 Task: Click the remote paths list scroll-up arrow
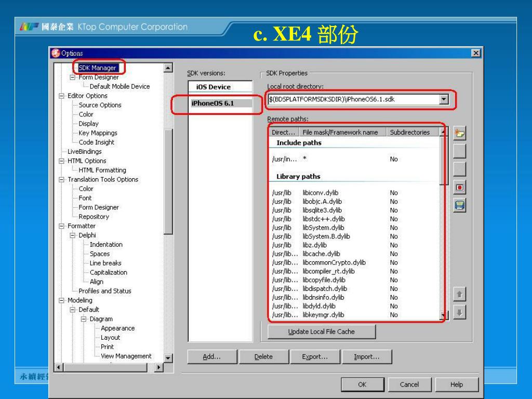pos(444,131)
